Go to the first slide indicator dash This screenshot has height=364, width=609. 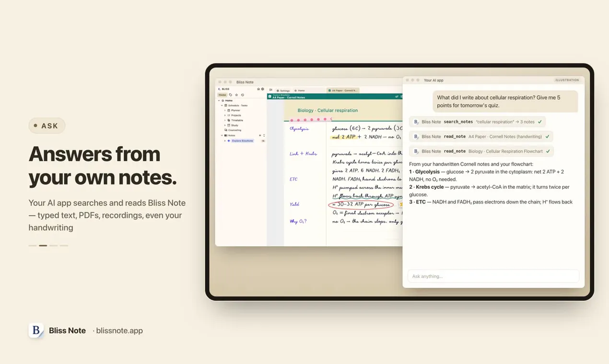click(33, 246)
